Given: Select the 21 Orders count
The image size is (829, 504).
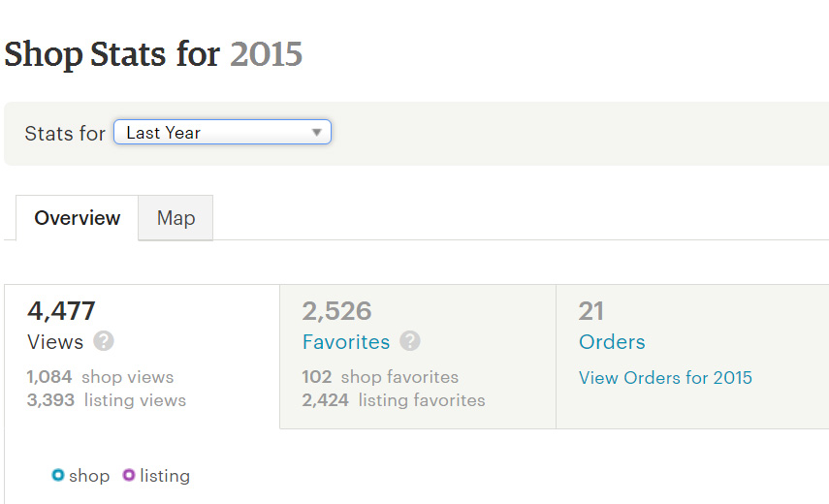Looking at the screenshot, I should (591, 311).
